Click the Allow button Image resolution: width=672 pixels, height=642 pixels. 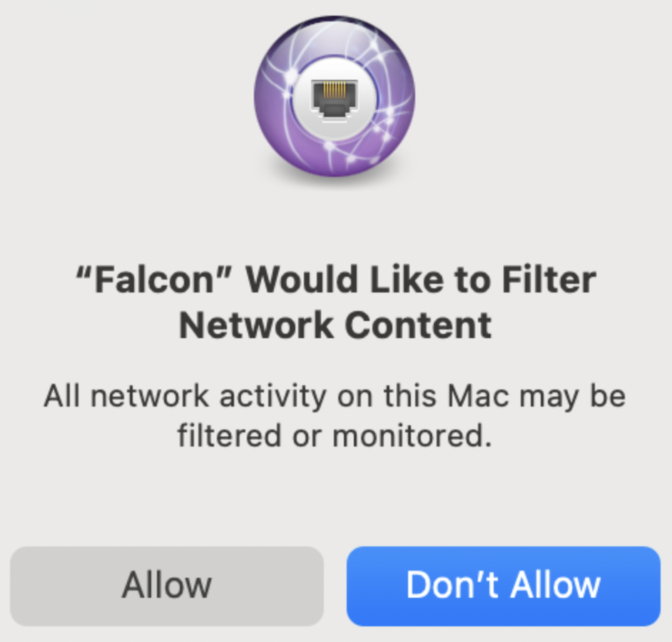167,586
